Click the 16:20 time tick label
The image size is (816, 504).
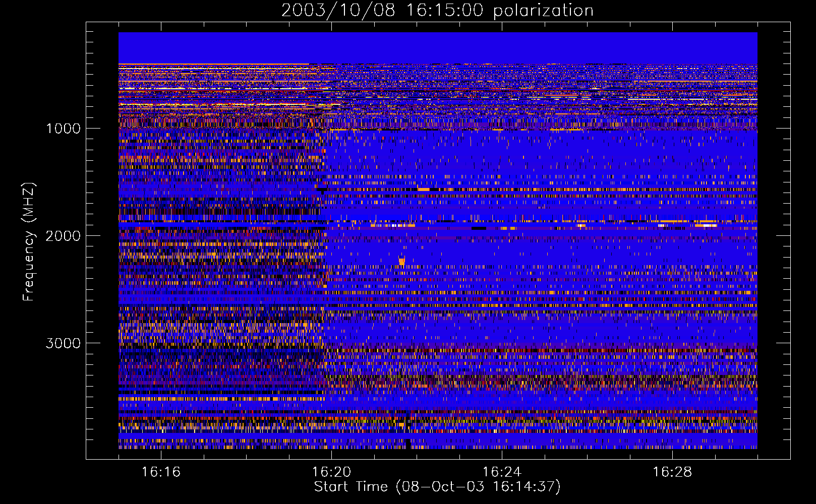point(331,472)
